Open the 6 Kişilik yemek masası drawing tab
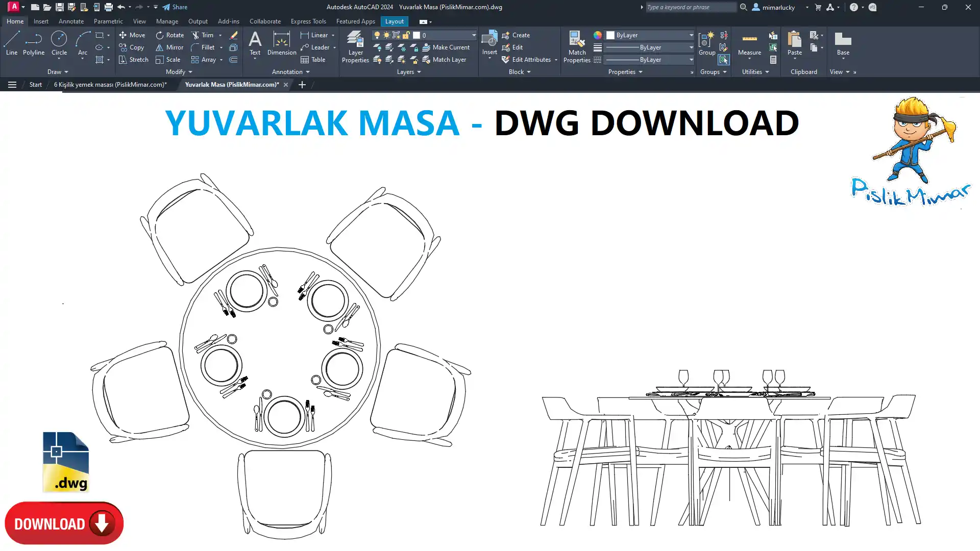Viewport: 980px width, 551px height. coord(110,85)
